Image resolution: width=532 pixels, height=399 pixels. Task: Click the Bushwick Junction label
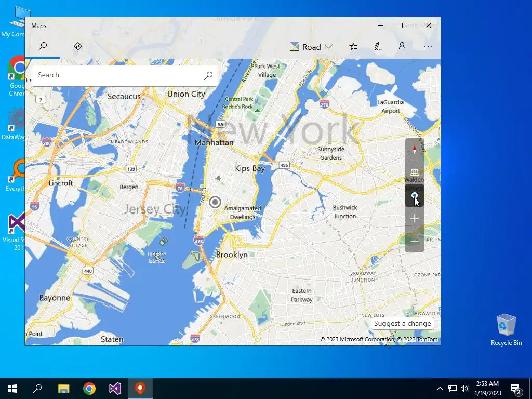tap(345, 212)
